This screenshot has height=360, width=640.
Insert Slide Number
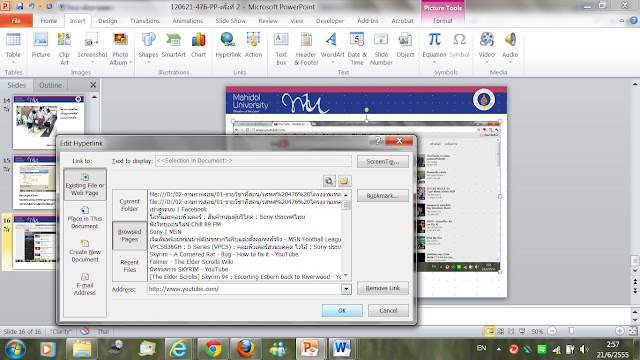click(381, 49)
